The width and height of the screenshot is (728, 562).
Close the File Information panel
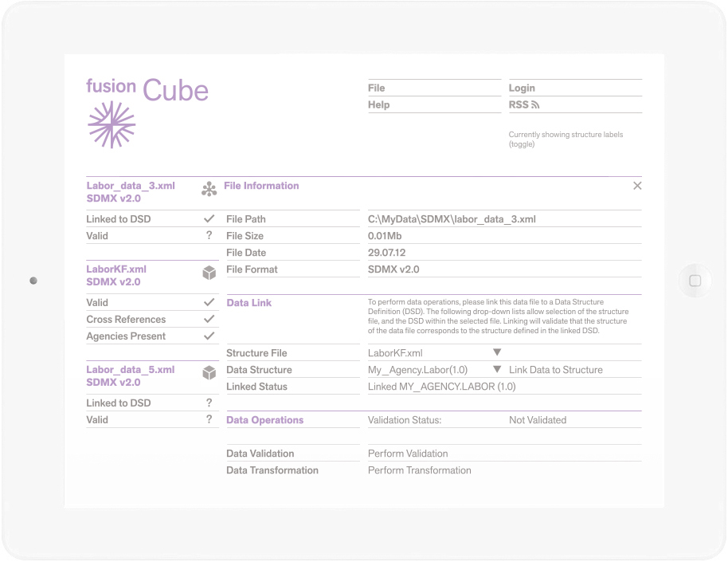[636, 186]
